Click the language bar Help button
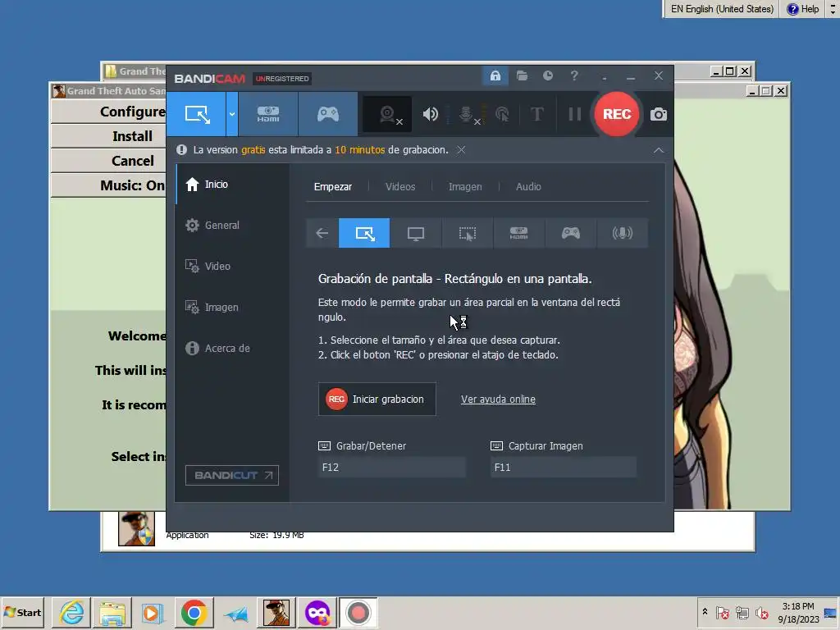The height and width of the screenshot is (630, 840). [x=802, y=9]
